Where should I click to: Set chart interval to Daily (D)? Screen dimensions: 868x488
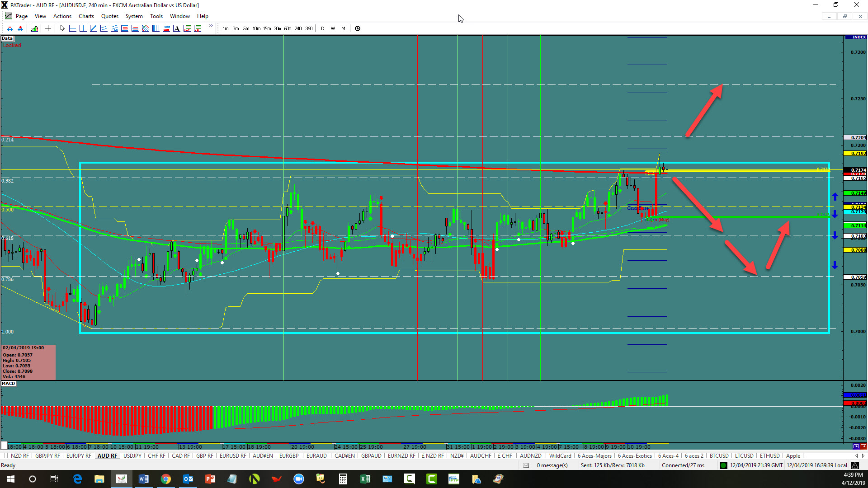click(x=322, y=28)
